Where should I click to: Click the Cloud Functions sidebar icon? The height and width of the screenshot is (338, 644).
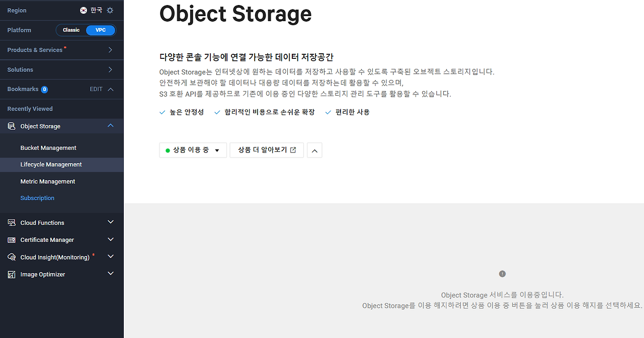point(12,223)
